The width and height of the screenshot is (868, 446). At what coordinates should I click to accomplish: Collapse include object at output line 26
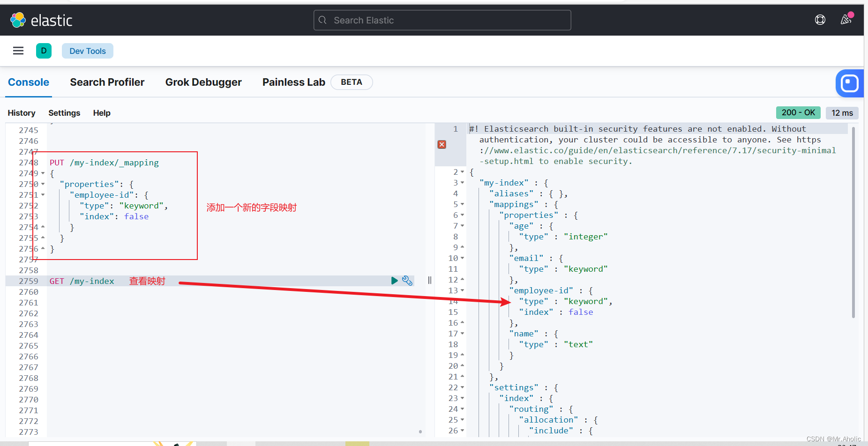[x=462, y=431]
